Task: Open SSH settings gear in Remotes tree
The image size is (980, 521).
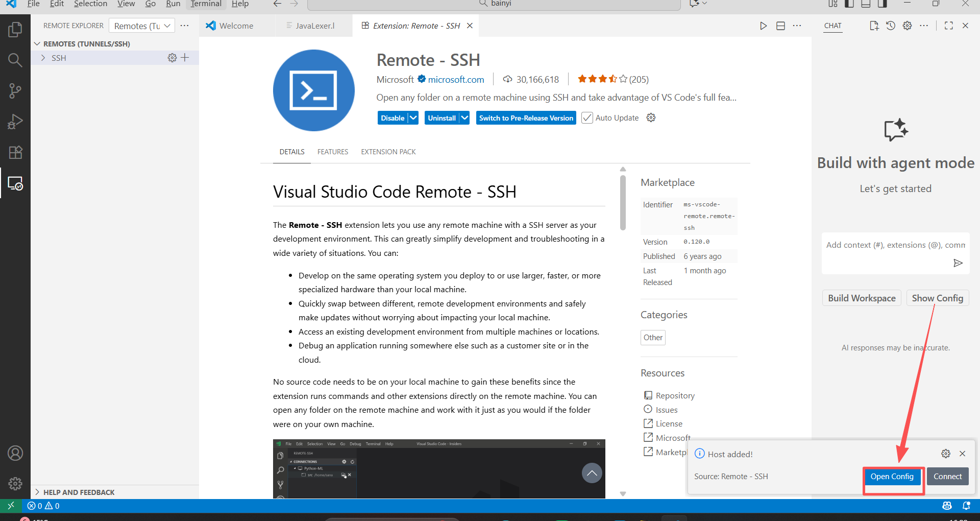Action: coord(172,58)
